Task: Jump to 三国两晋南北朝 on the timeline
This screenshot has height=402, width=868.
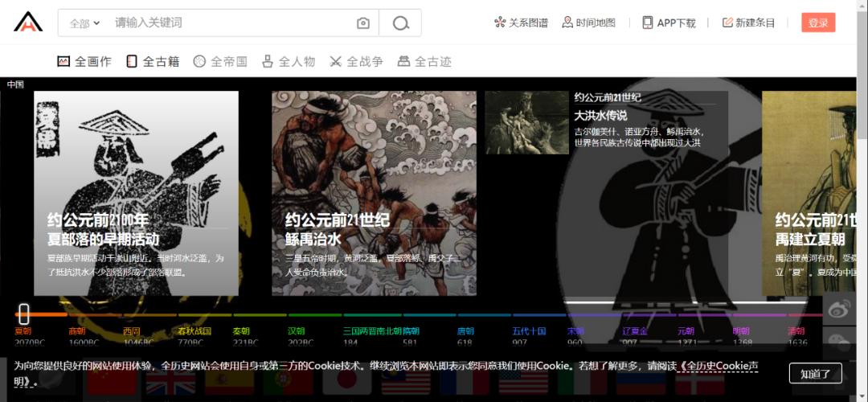Action: (x=373, y=331)
